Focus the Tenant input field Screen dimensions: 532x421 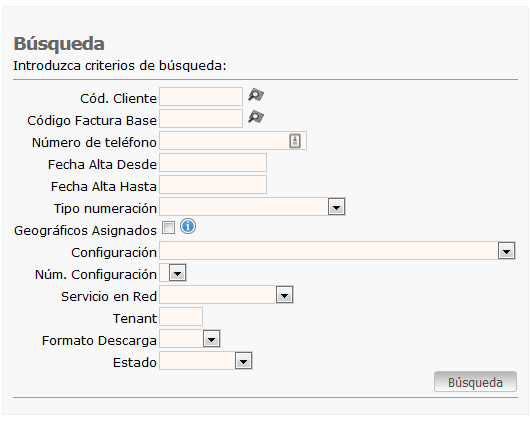pyautogui.click(x=181, y=317)
